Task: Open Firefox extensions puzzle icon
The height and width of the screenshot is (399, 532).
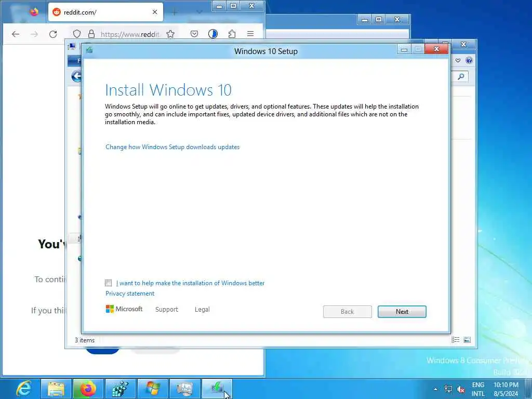Action: [x=232, y=34]
